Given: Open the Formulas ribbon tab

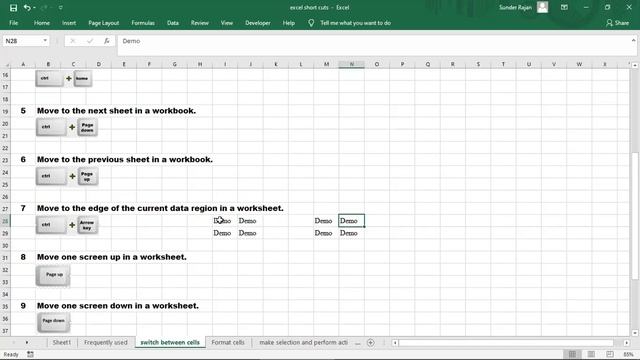Looking at the screenshot, I should pos(143,23).
